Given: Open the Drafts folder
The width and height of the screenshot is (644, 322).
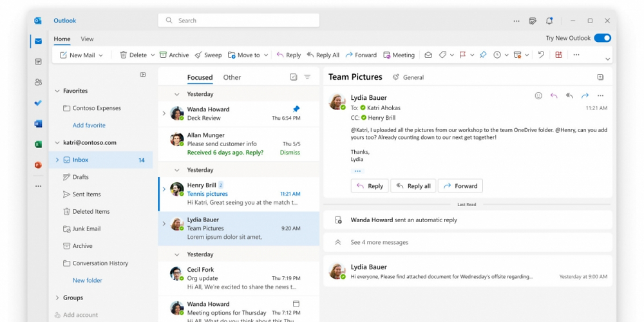Looking at the screenshot, I should [100, 177].
